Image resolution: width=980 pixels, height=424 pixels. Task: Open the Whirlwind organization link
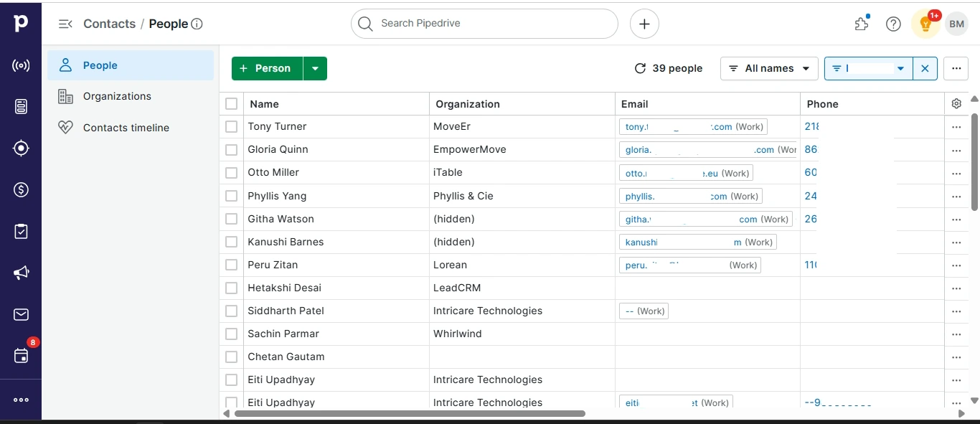coord(458,334)
